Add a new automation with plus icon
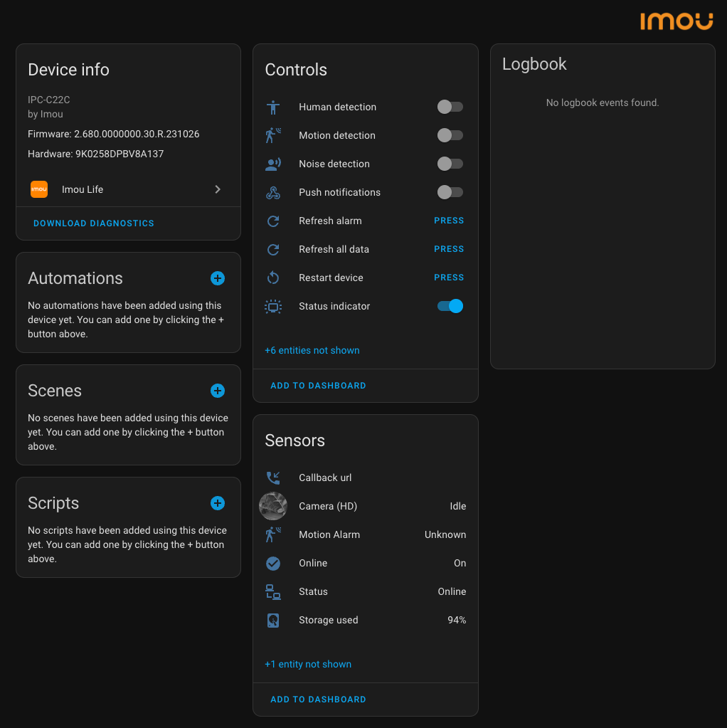 point(218,278)
